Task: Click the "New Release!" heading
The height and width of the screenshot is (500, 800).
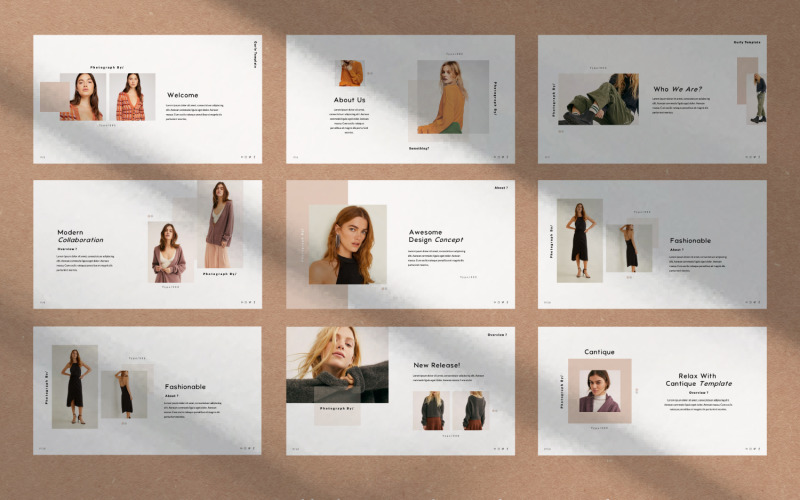Action: point(437,365)
